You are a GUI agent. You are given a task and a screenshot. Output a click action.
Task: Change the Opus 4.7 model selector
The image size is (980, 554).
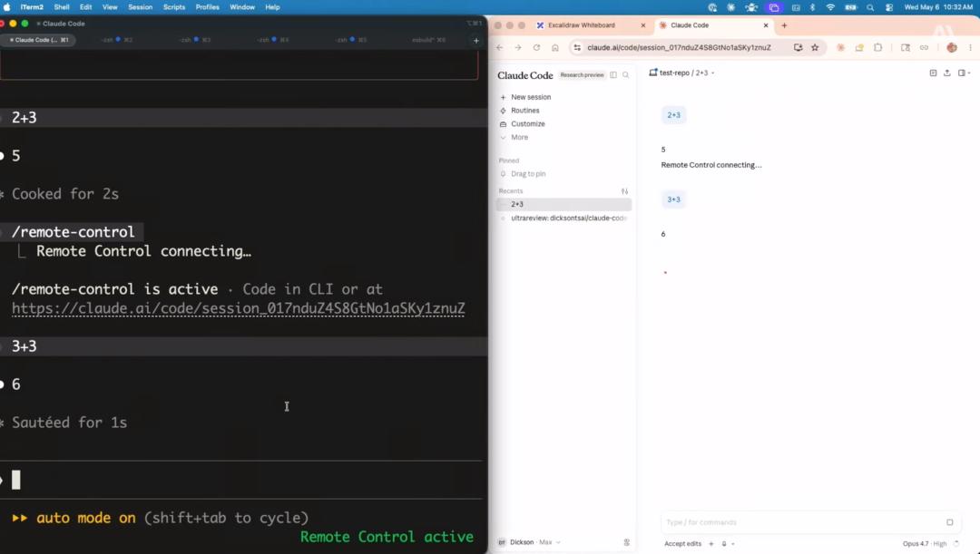tap(924, 543)
